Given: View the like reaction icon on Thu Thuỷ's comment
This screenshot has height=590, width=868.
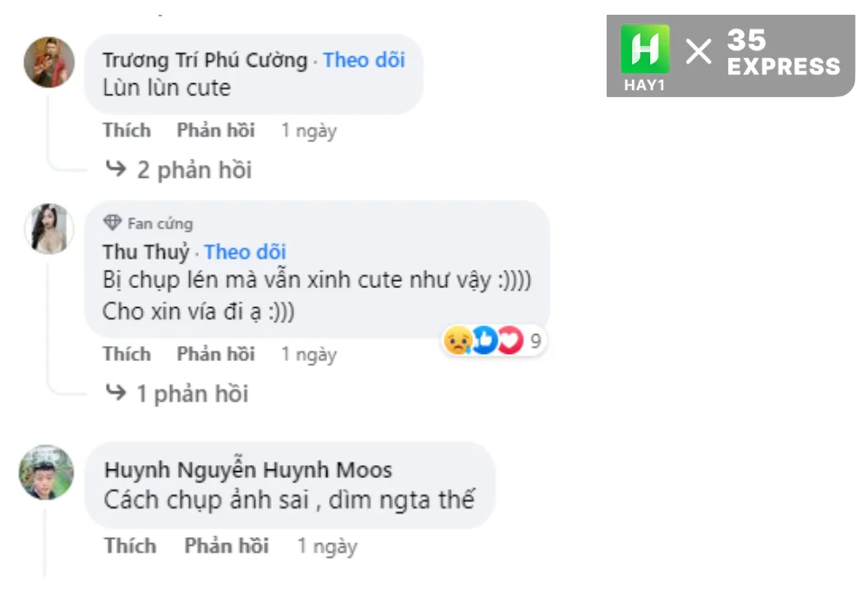Looking at the screenshot, I should [x=484, y=340].
